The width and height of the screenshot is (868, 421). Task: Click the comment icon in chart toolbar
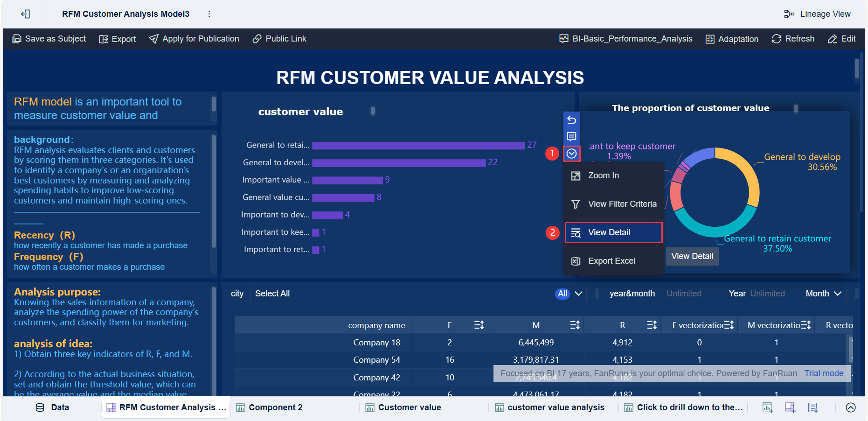(x=571, y=136)
